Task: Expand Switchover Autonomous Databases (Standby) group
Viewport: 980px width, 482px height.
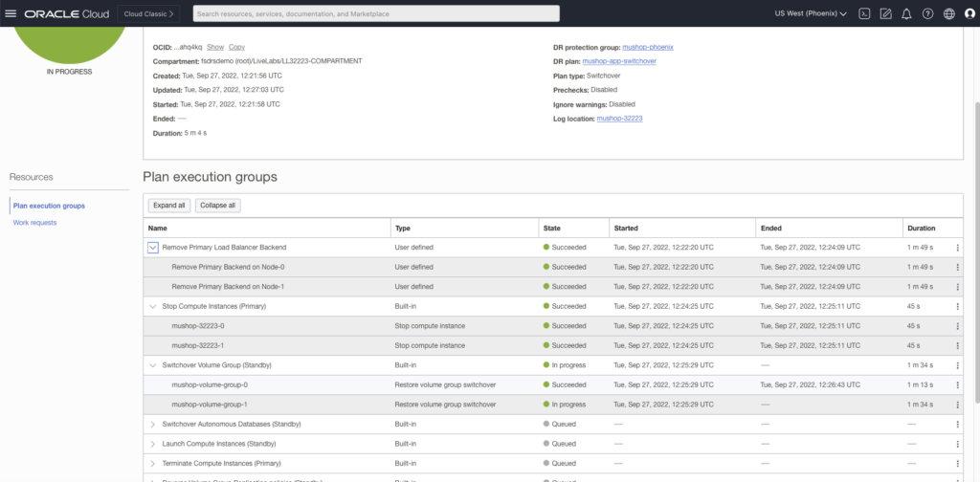Action: (x=153, y=424)
